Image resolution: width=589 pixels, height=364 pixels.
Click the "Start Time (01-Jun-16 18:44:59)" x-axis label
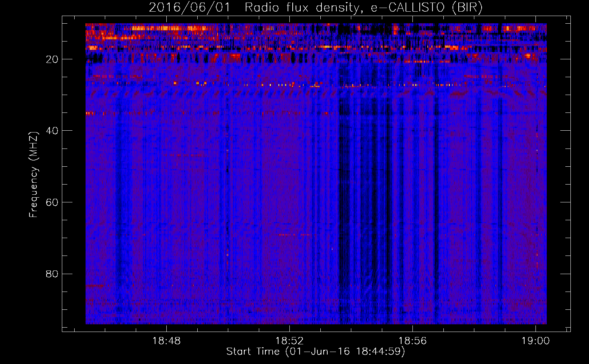pos(316,352)
